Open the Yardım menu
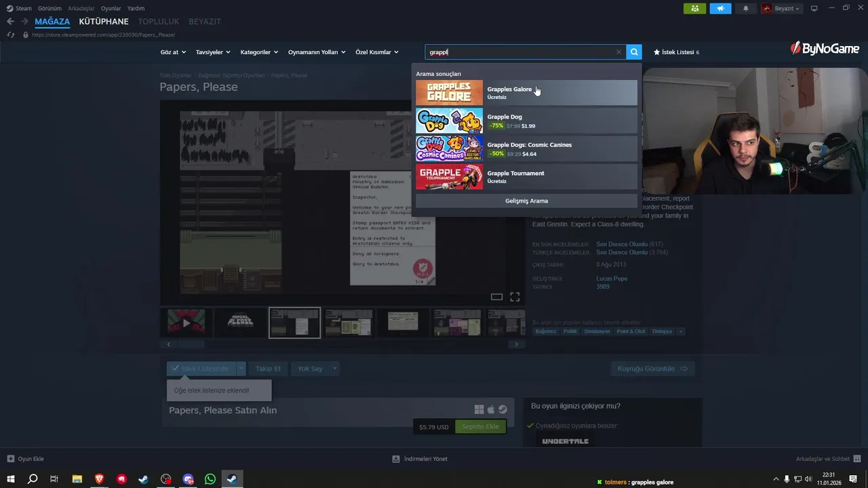This screenshot has height=488, width=868. (x=136, y=8)
